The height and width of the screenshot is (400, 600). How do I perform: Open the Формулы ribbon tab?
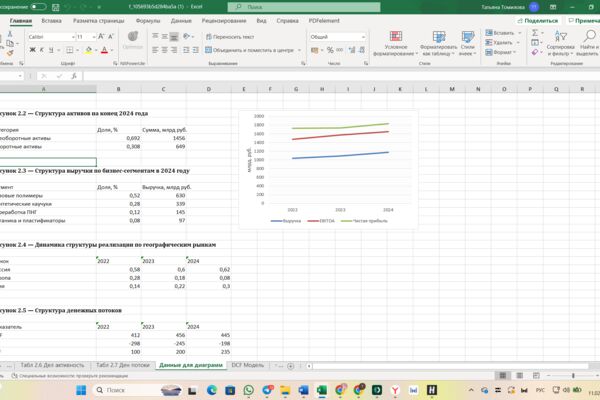coord(148,21)
